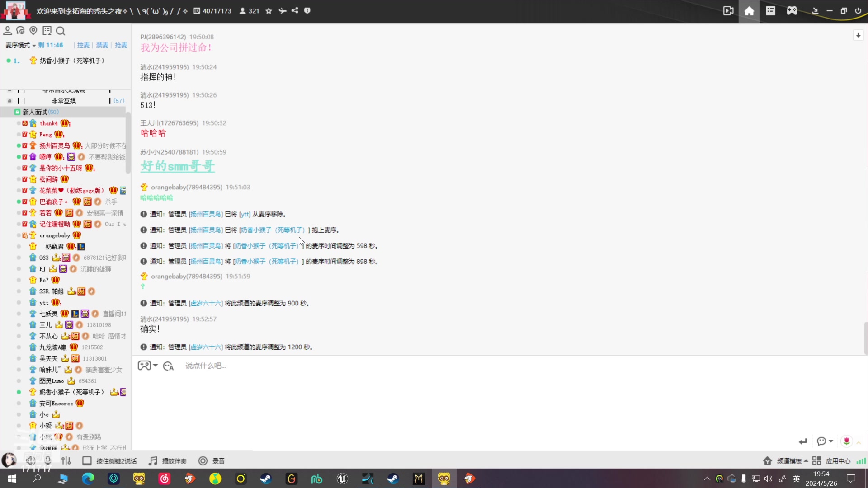Image resolution: width=868 pixels, height=488 pixels.
Task: Toggle the microphone mute button
Action: point(47,461)
